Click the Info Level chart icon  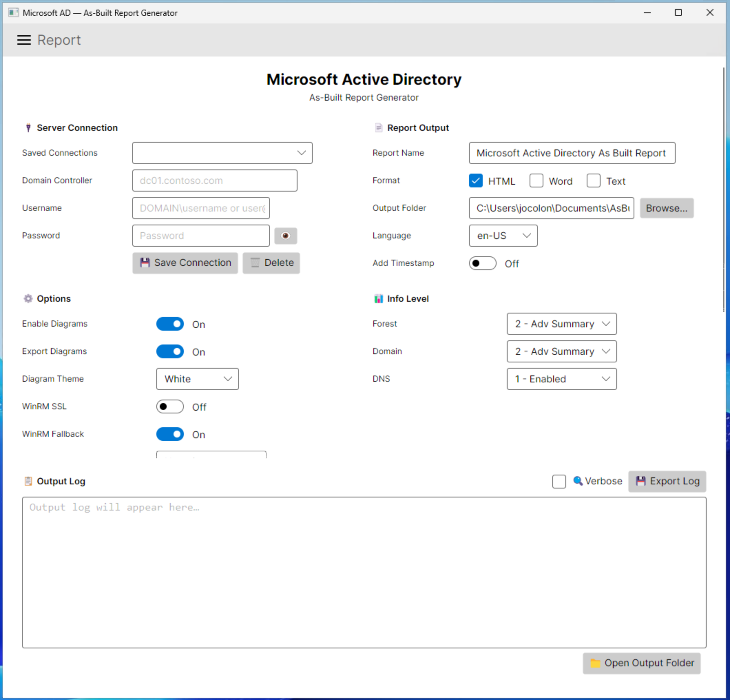tap(378, 298)
